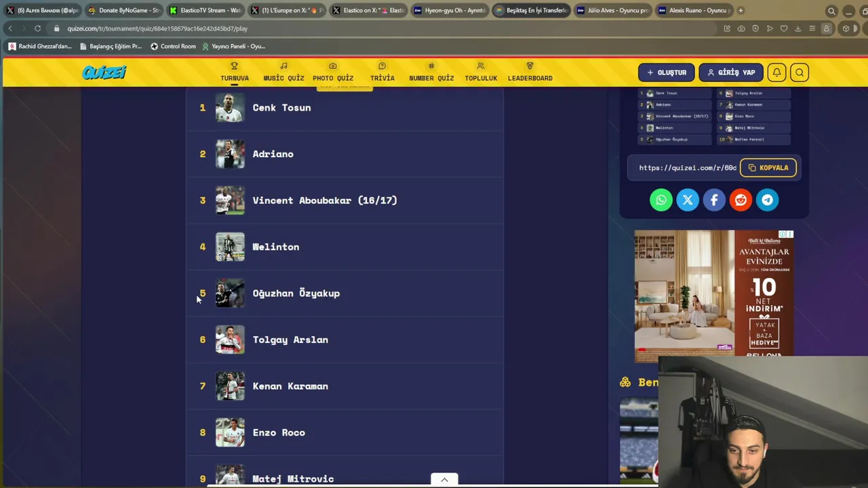Open Başlangıç Eğitim bookmark

pyautogui.click(x=111, y=46)
